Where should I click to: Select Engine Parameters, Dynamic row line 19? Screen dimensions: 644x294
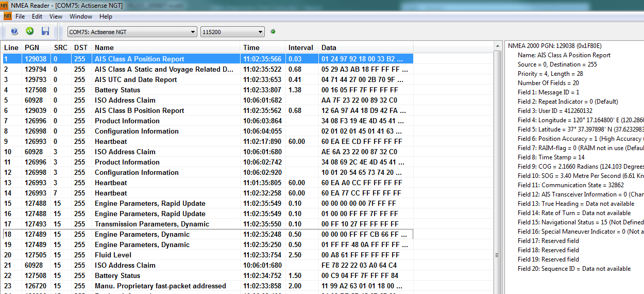pos(207,244)
